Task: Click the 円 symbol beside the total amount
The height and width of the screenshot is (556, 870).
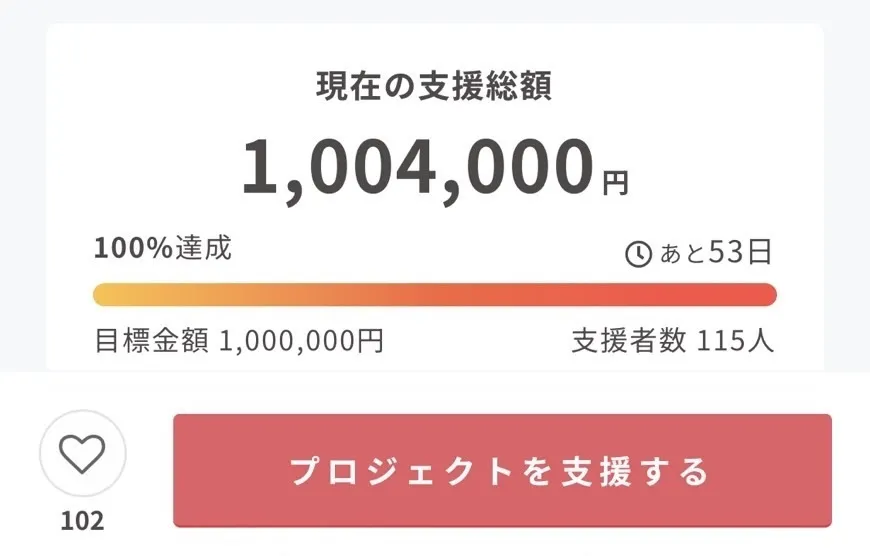Action: pyautogui.click(x=615, y=182)
